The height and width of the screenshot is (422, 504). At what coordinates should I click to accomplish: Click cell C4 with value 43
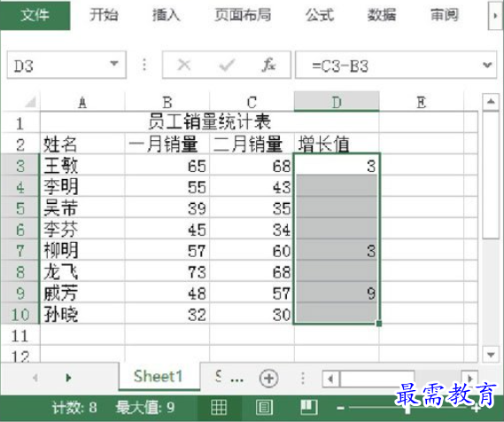(252, 186)
